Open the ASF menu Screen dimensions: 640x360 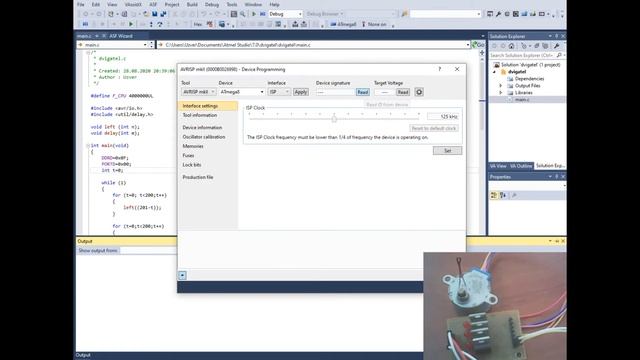(153, 4)
